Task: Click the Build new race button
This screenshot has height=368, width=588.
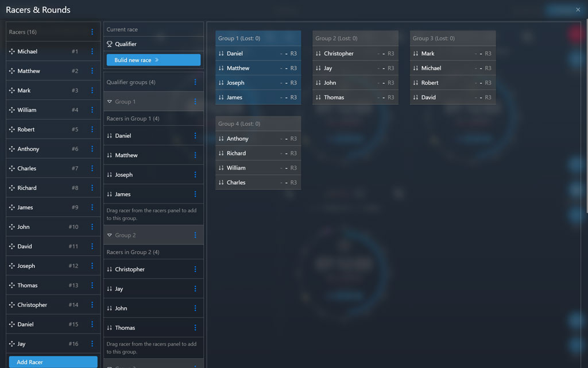Action: [x=153, y=59]
